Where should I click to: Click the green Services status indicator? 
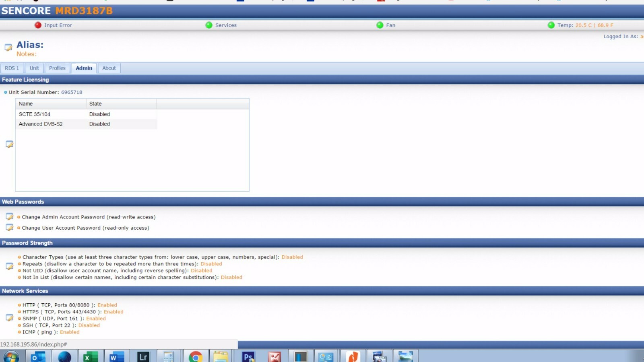pos(209,25)
